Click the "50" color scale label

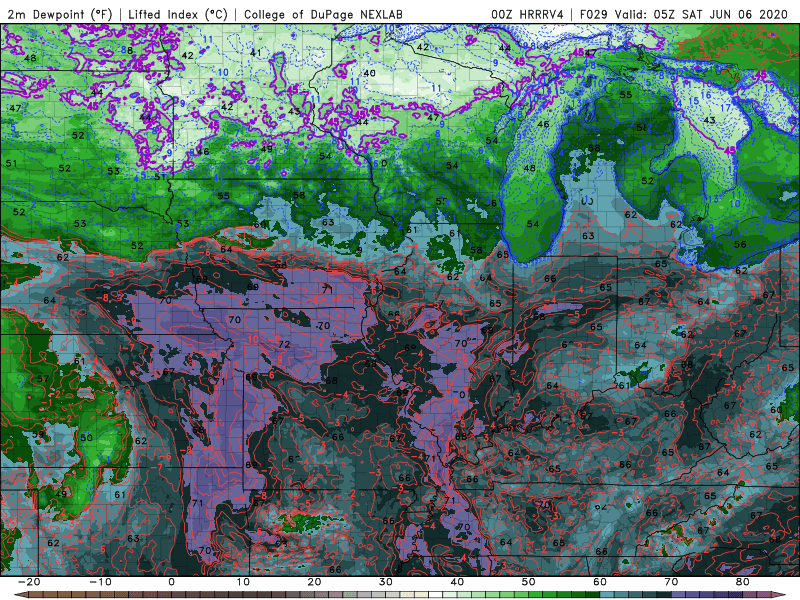point(529,582)
